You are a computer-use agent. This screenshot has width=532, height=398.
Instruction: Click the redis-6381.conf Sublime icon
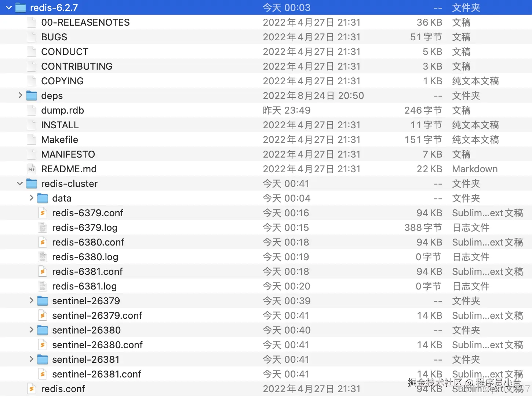coord(43,272)
